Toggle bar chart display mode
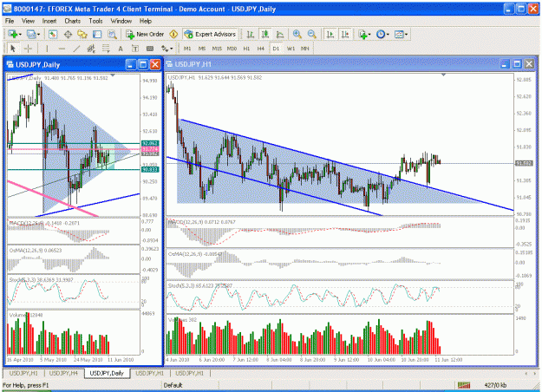542x392 pixels. point(251,34)
